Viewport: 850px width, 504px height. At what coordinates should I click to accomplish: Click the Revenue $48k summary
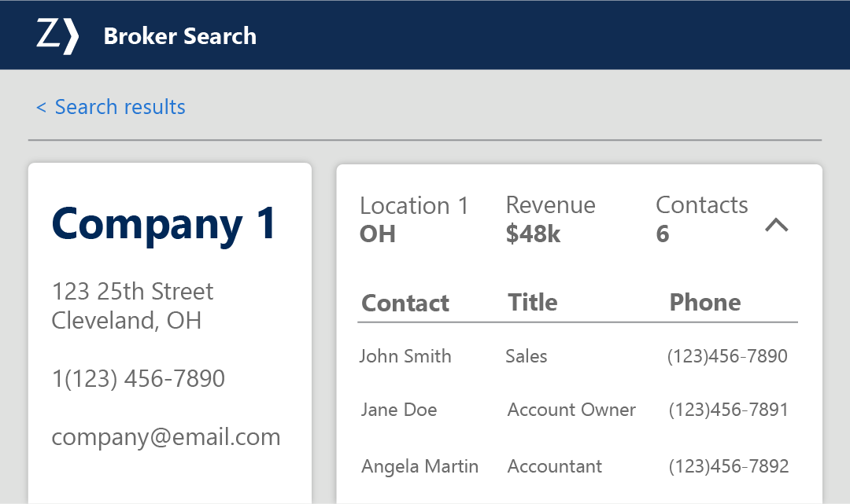click(x=550, y=219)
